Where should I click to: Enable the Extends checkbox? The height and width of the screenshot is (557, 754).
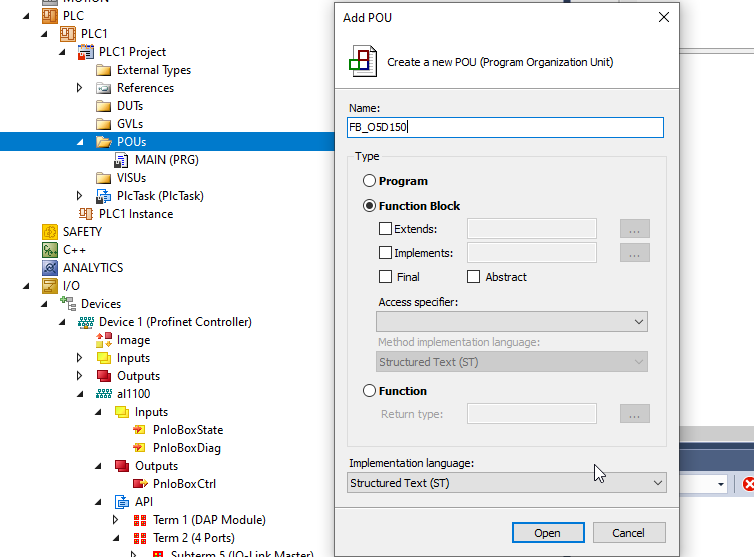[386, 229]
